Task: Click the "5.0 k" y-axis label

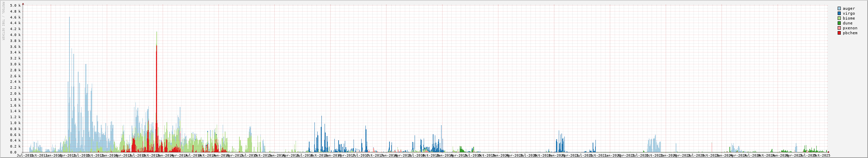Action: (x=15, y=6)
